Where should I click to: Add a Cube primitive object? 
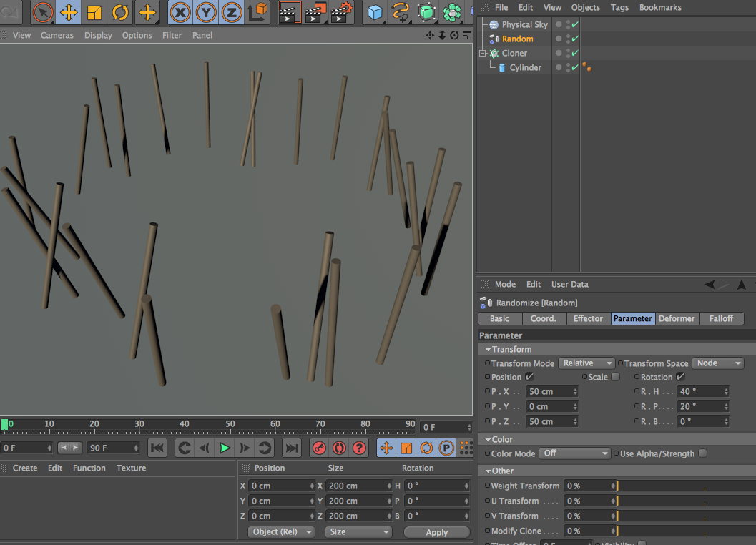[x=375, y=12]
